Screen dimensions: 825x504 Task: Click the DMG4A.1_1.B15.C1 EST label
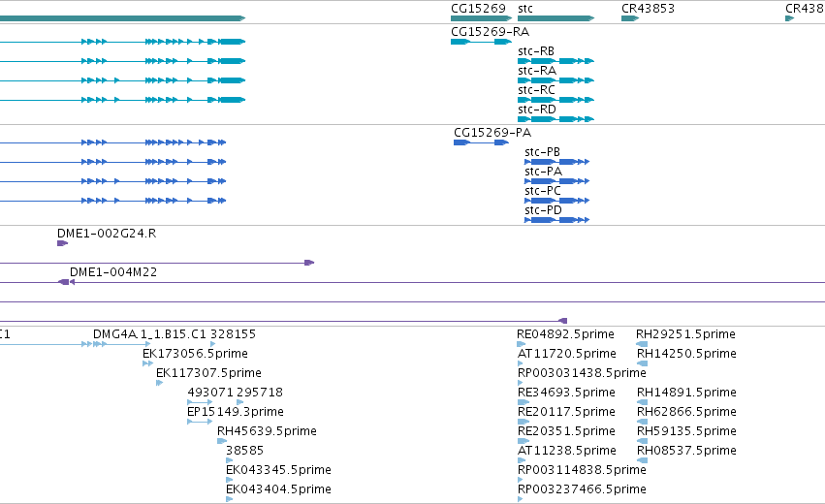coord(149,334)
